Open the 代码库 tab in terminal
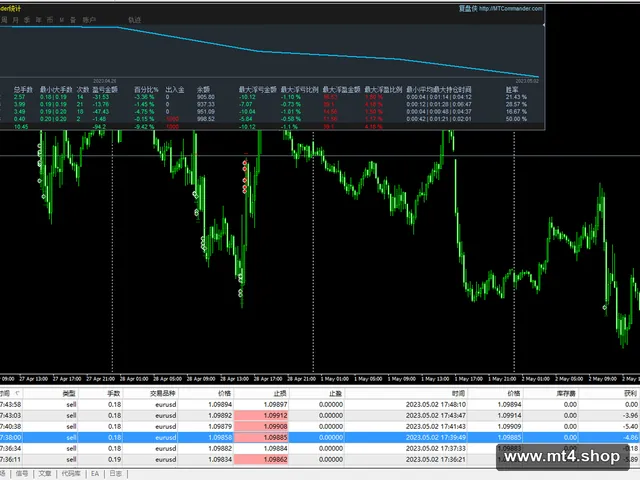The width and height of the screenshot is (640, 480). (x=71, y=473)
